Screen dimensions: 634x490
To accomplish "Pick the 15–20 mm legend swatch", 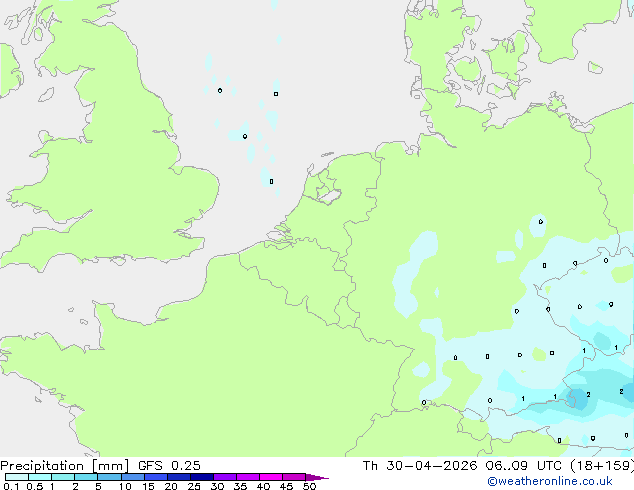I will point(155,477).
